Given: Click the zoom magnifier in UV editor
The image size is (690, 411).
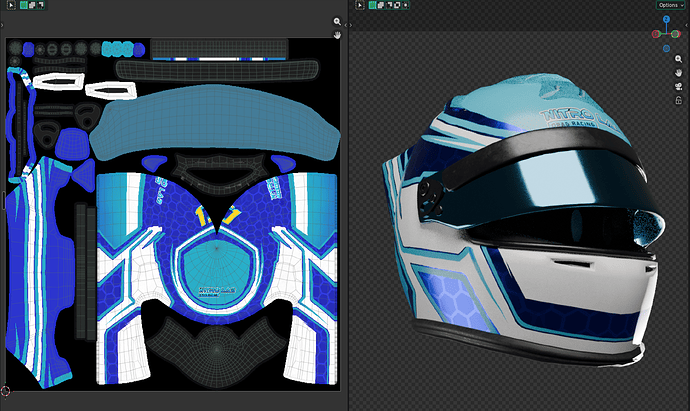Looking at the screenshot, I should click(x=337, y=22).
